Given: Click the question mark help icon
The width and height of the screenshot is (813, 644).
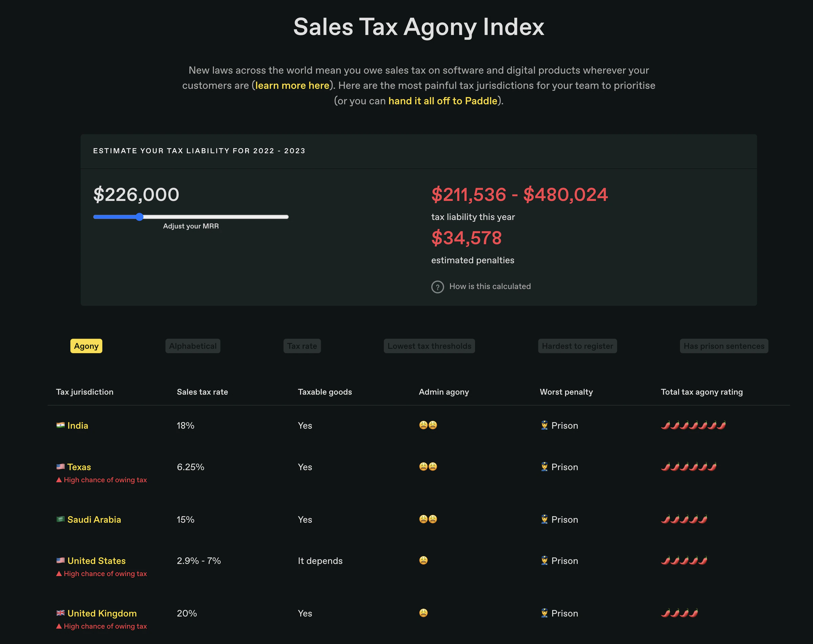Looking at the screenshot, I should pyautogui.click(x=437, y=287).
